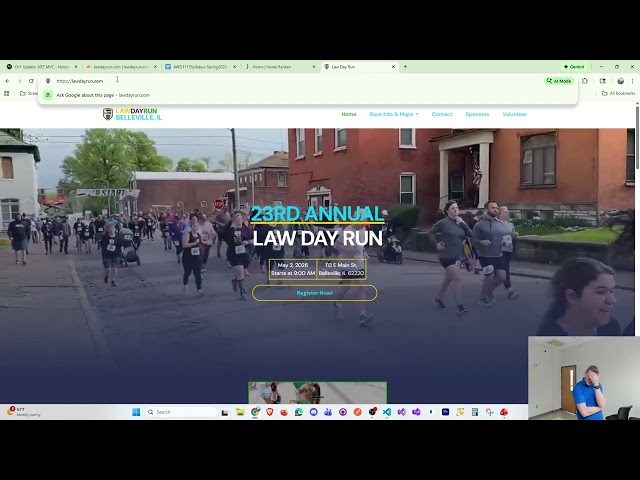Image resolution: width=640 pixels, height=480 pixels.
Task: Reload the Law Day Run page
Action: (31, 81)
